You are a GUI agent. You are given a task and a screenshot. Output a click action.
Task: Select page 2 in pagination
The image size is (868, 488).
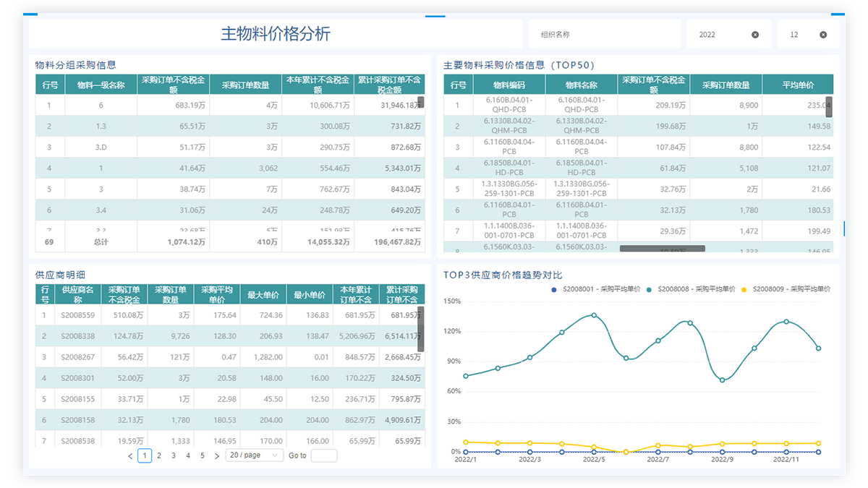click(159, 456)
